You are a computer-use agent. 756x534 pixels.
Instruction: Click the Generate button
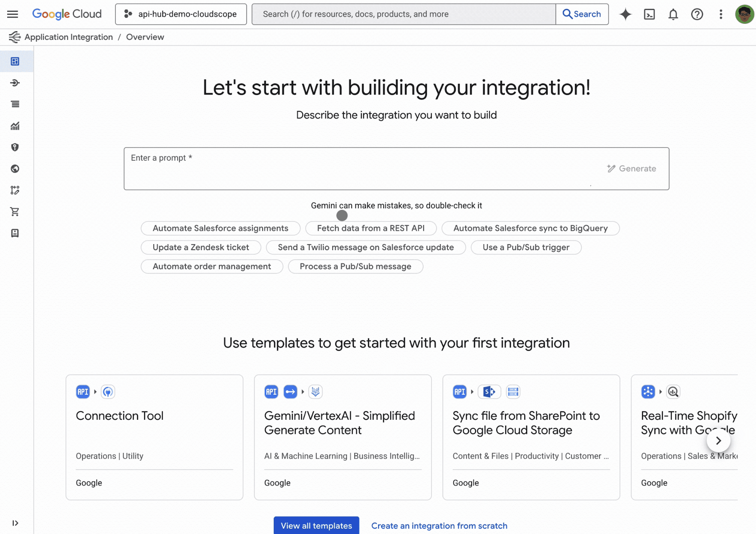[x=631, y=169]
